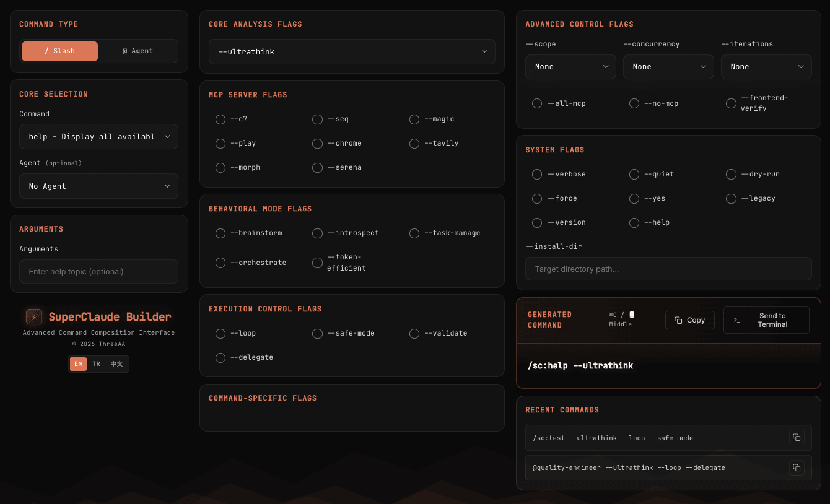Open the --iterations dropdown
The width and height of the screenshot is (830, 504).
(766, 66)
